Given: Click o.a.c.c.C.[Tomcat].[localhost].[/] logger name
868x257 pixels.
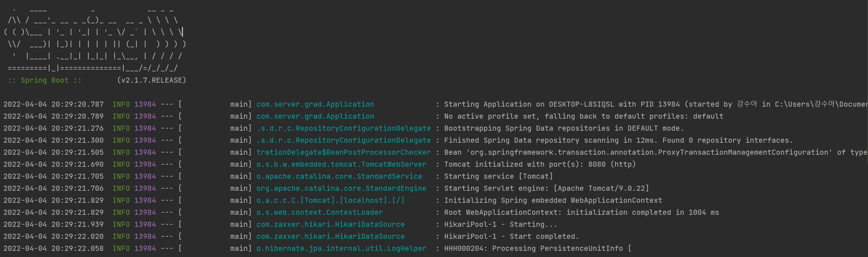Looking at the screenshot, I should click(330, 200).
